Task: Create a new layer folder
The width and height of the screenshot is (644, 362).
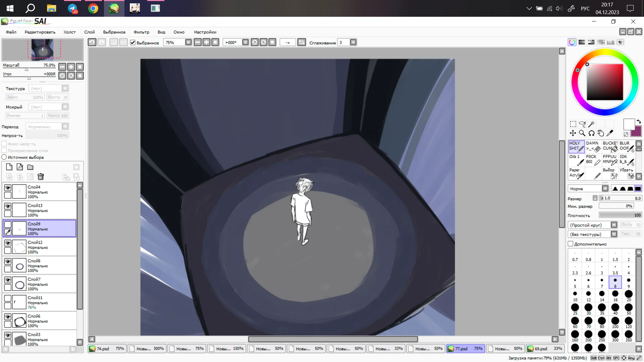Action: 30,167
